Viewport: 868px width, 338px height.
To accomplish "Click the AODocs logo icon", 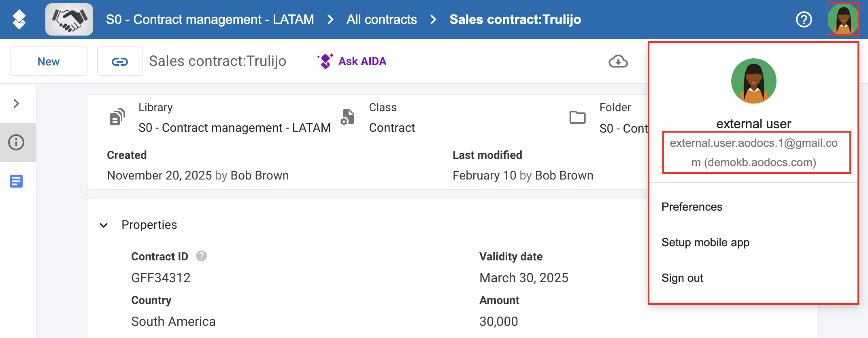I will click(19, 19).
